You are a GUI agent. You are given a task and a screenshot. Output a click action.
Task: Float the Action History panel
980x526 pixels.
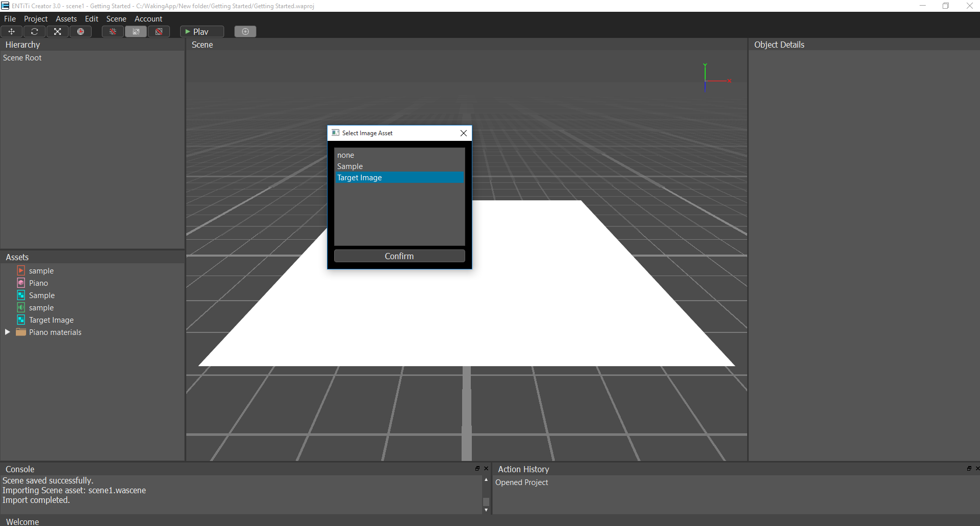click(x=969, y=468)
